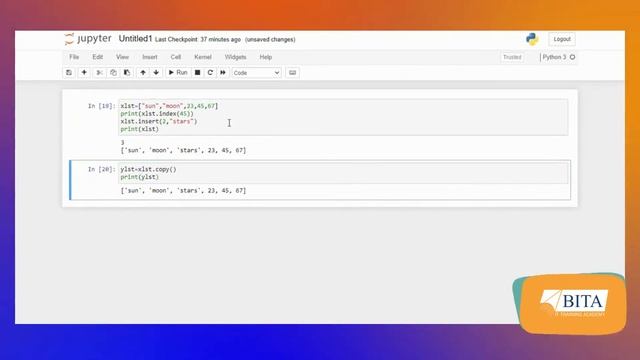The height and width of the screenshot is (360, 640).
Task: Restart kernel and rerun all icon
Action: [223, 73]
